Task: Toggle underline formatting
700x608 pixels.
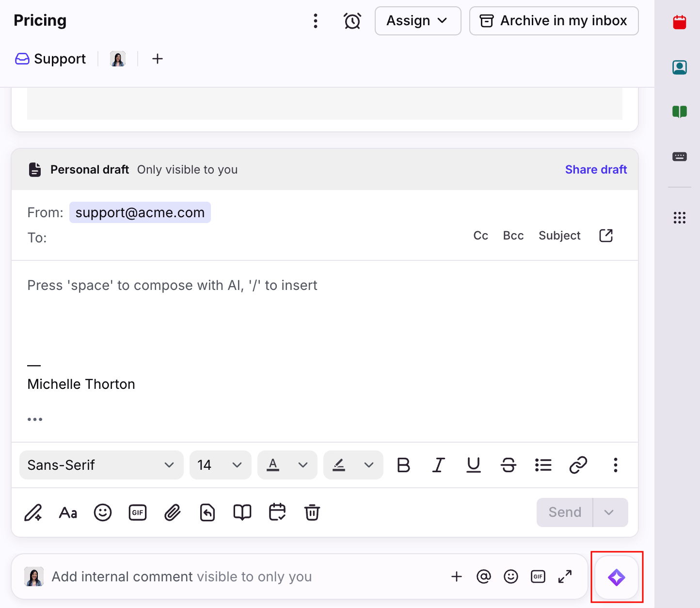Action: 473,465
